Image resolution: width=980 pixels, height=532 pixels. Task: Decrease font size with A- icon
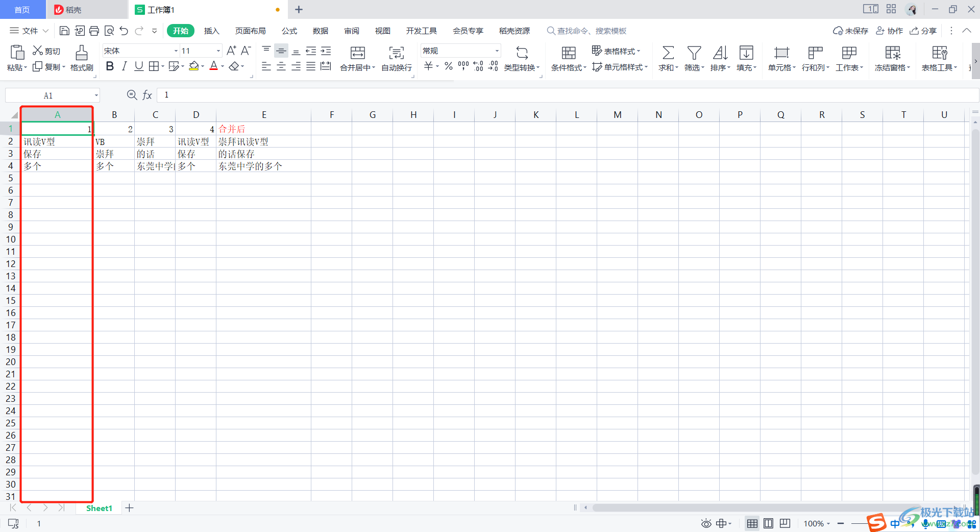click(246, 51)
